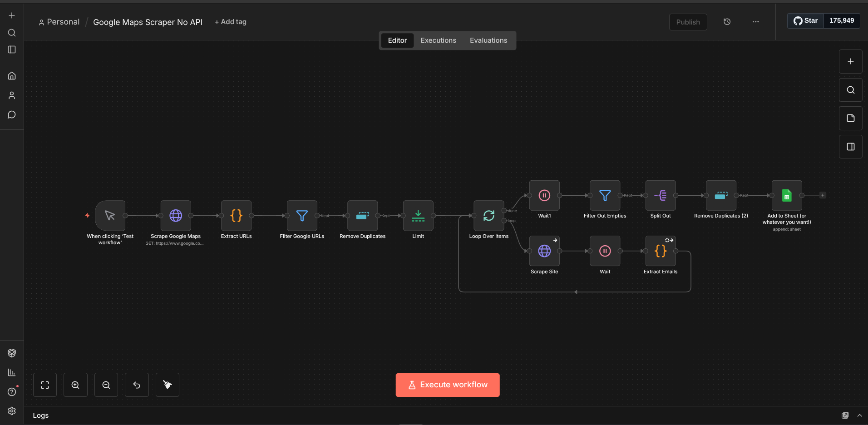Viewport: 868px width, 425px height.
Task: Select the Filter Google URLs node
Action: [301, 216]
